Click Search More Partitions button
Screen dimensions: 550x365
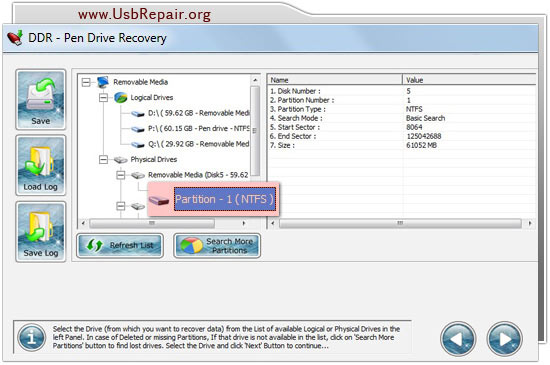[x=217, y=245]
